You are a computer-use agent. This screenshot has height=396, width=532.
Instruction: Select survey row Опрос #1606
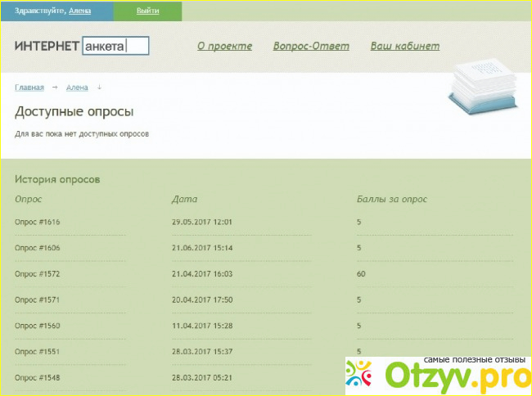pyautogui.click(x=38, y=247)
